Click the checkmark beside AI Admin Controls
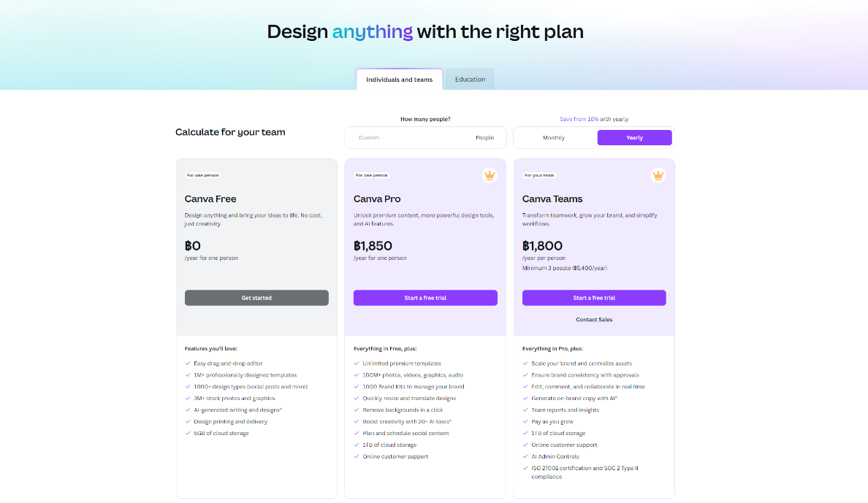Viewport: 868px width, 503px height. tap(525, 456)
